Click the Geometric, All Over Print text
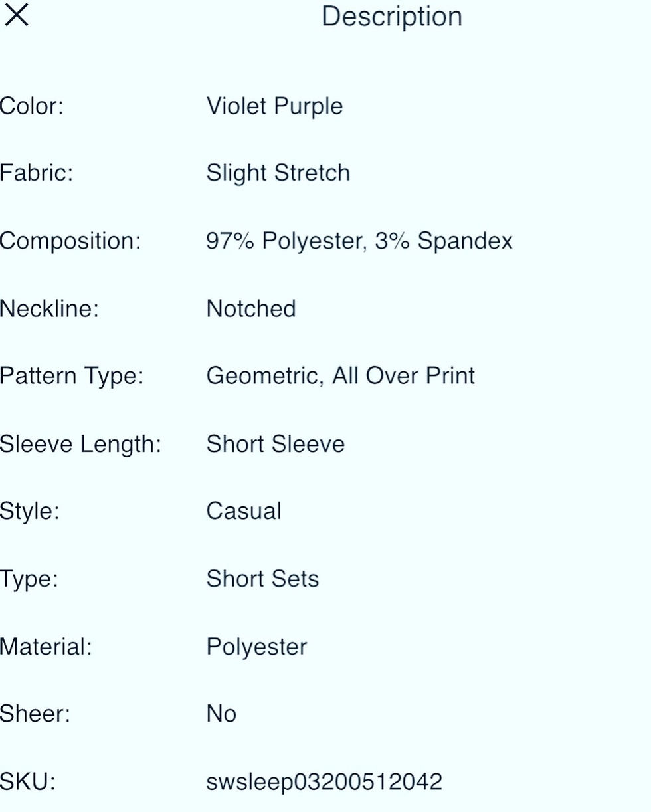The height and width of the screenshot is (812, 651). coord(341,375)
